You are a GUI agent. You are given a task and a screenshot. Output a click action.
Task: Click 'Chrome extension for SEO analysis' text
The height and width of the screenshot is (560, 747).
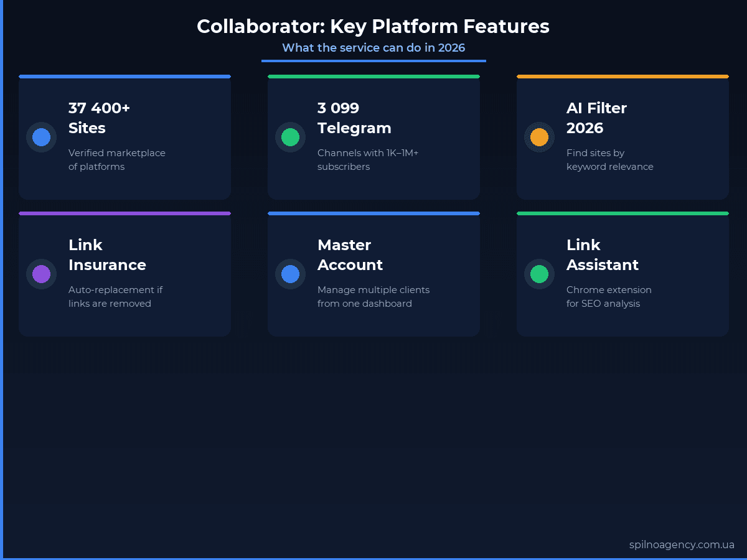[609, 297]
